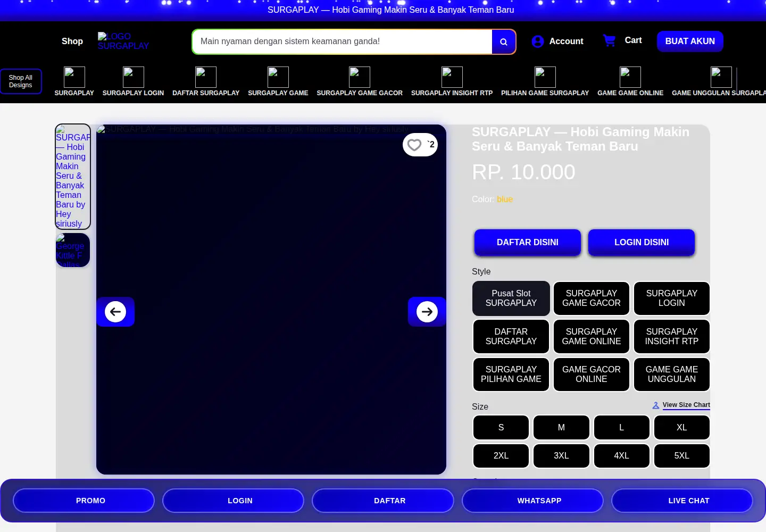
Task: Click the DAFTAR SURGAPLAY category icon
Action: click(206, 77)
